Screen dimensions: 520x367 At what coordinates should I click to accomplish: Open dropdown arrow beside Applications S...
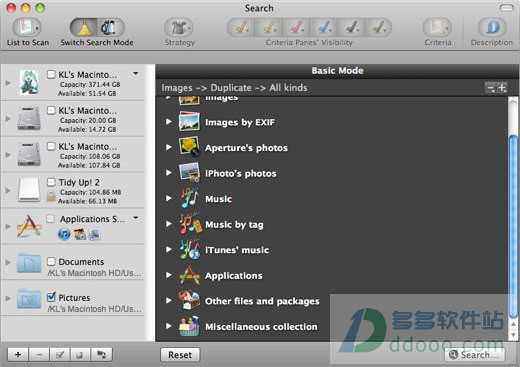(x=136, y=218)
